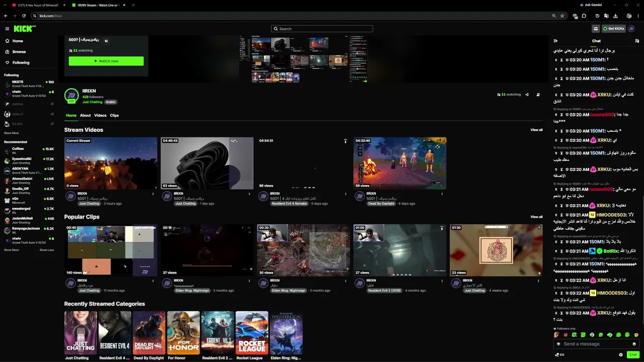Open chat settings gear icon
Screen dimensions: 644x362
click(621, 355)
